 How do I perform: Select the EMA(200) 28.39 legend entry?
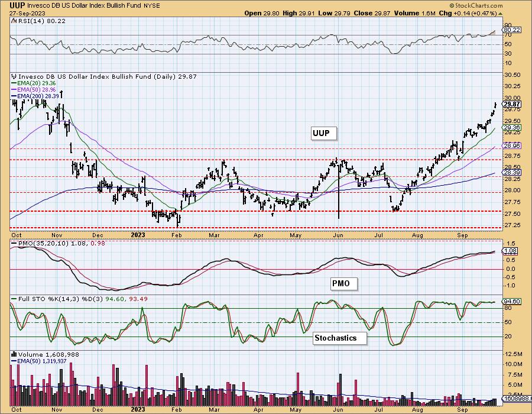(x=38, y=96)
